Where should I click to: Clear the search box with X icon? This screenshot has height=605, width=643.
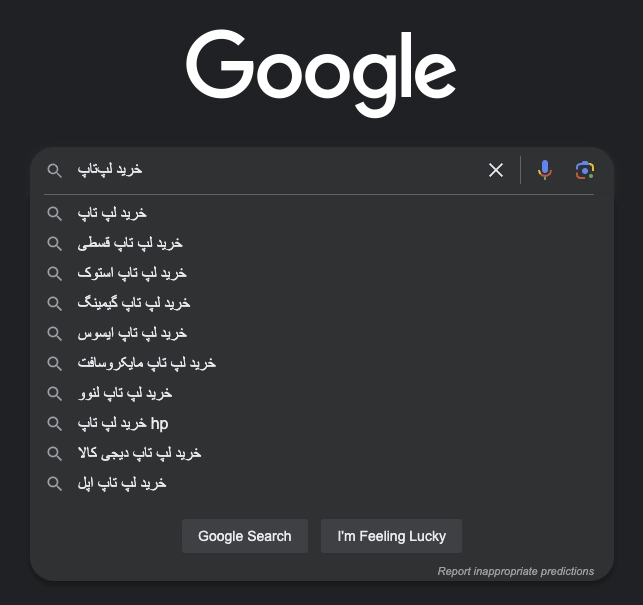(x=496, y=170)
